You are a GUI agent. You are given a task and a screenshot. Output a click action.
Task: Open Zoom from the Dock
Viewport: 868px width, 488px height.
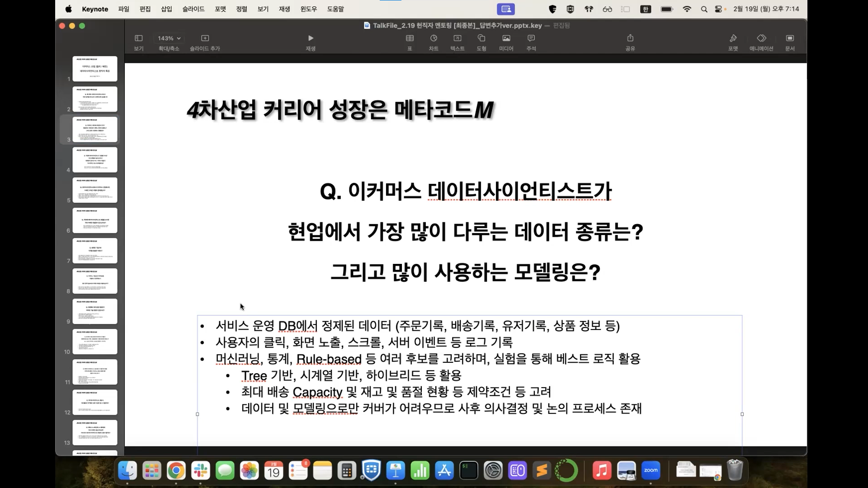(x=651, y=471)
